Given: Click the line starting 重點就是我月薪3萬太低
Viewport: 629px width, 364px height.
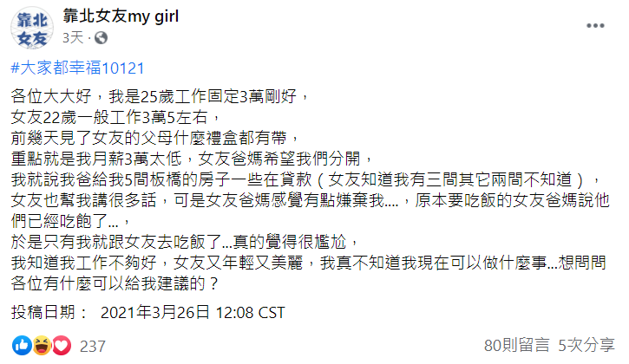Looking at the screenshot, I should (x=192, y=159).
